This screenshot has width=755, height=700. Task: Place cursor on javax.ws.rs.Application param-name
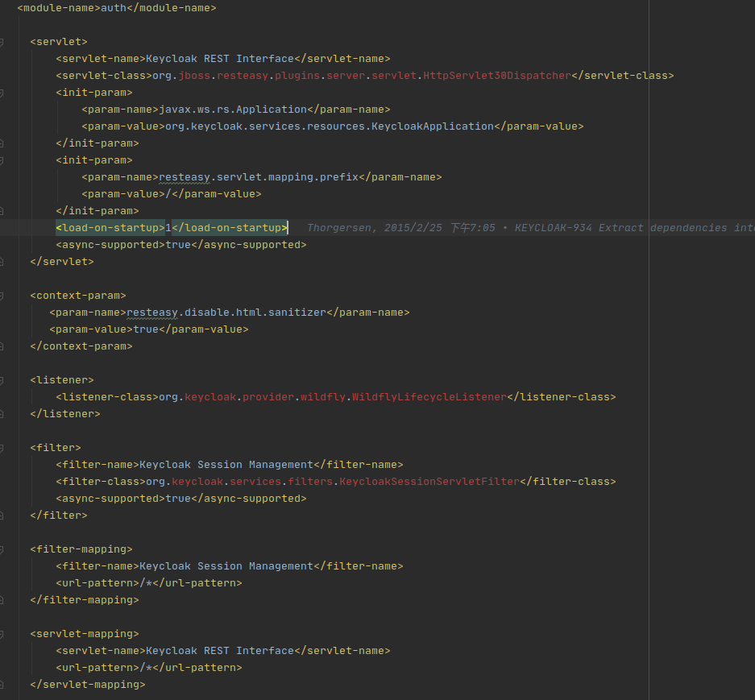233,110
